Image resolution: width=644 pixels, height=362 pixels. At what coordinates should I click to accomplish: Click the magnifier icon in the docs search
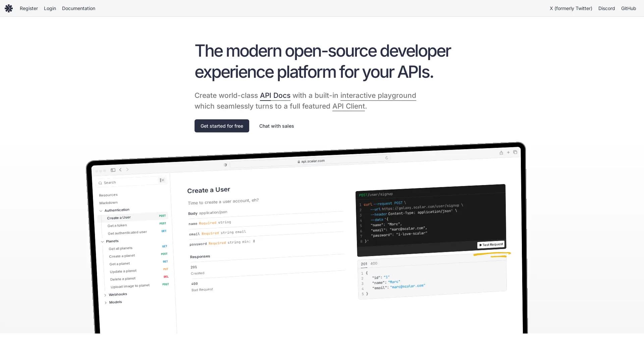pos(100,183)
